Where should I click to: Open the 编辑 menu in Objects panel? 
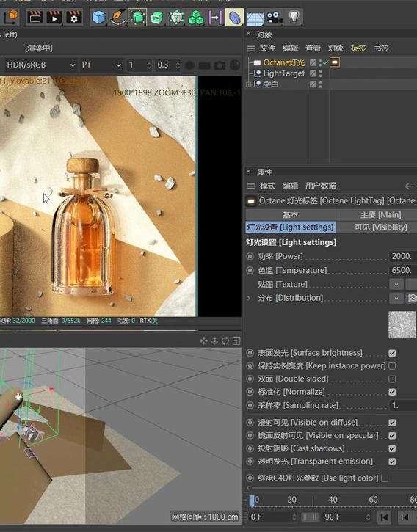(x=290, y=48)
